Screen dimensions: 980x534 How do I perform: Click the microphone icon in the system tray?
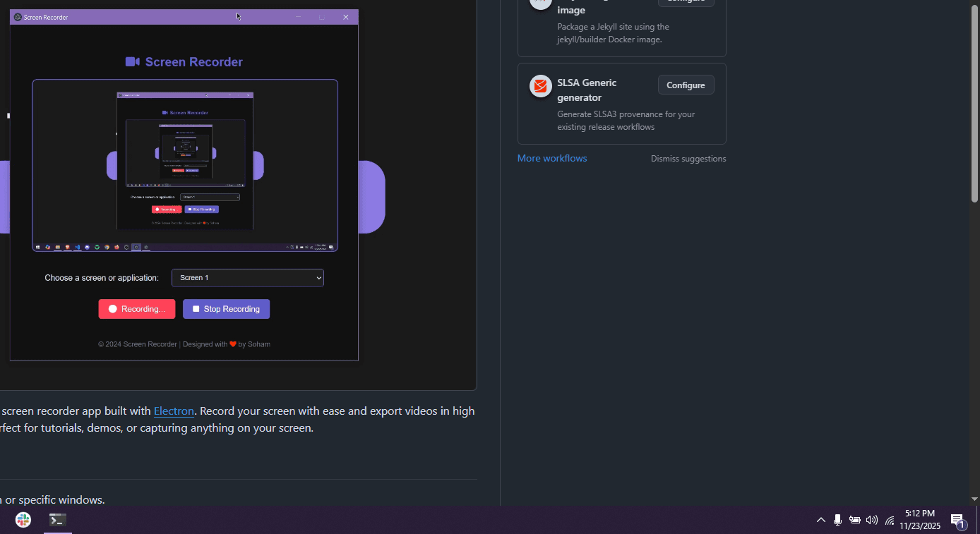coord(837,520)
